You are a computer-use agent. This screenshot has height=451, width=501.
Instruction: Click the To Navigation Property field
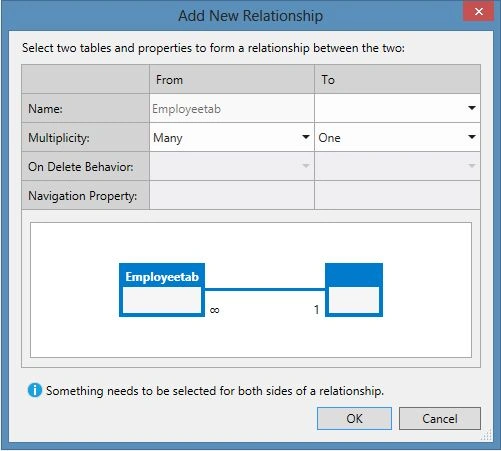397,195
